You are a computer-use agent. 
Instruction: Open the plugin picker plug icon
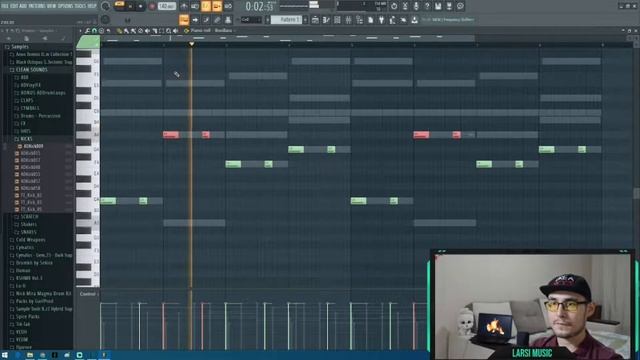coord(381,20)
